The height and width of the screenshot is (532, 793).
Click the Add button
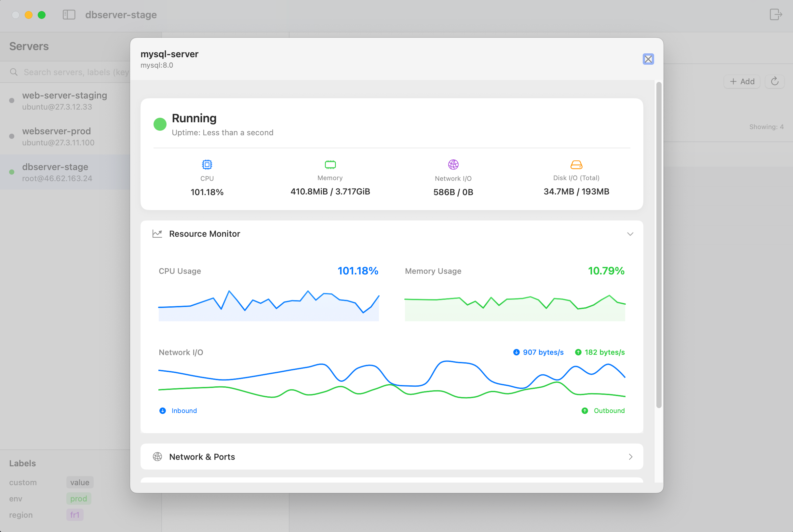(742, 81)
